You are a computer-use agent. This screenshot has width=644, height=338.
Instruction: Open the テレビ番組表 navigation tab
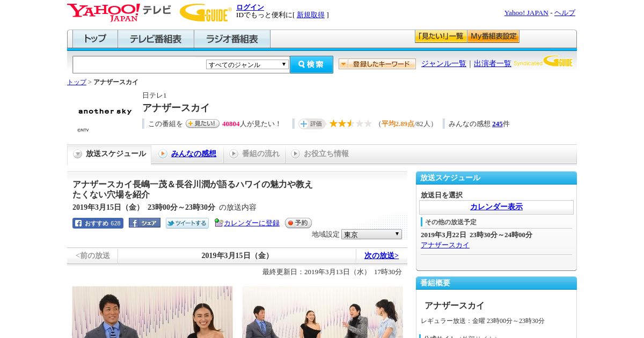tap(156, 39)
